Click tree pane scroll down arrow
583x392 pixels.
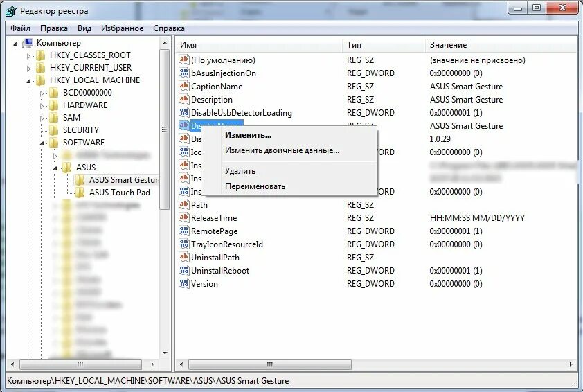click(165, 353)
